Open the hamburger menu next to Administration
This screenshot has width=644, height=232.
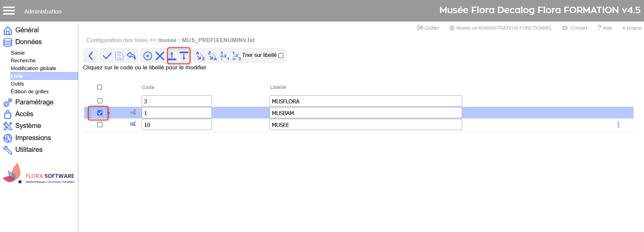[9, 11]
